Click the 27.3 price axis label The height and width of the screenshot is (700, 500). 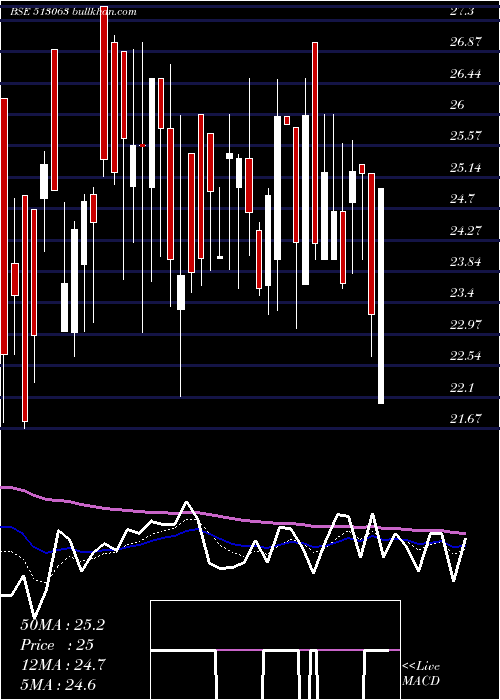click(x=462, y=11)
